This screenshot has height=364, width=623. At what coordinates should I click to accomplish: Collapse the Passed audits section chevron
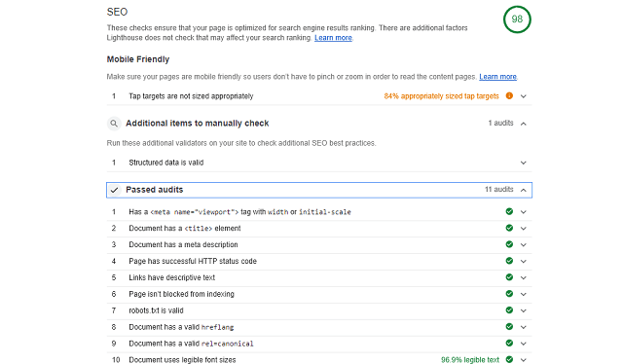coord(524,190)
